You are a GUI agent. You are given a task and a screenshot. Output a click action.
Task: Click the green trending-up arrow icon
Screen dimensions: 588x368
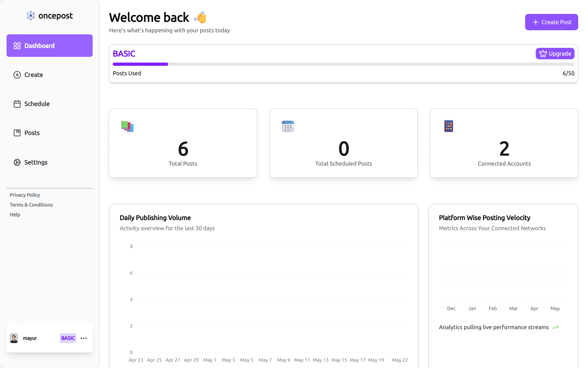pyautogui.click(x=556, y=327)
